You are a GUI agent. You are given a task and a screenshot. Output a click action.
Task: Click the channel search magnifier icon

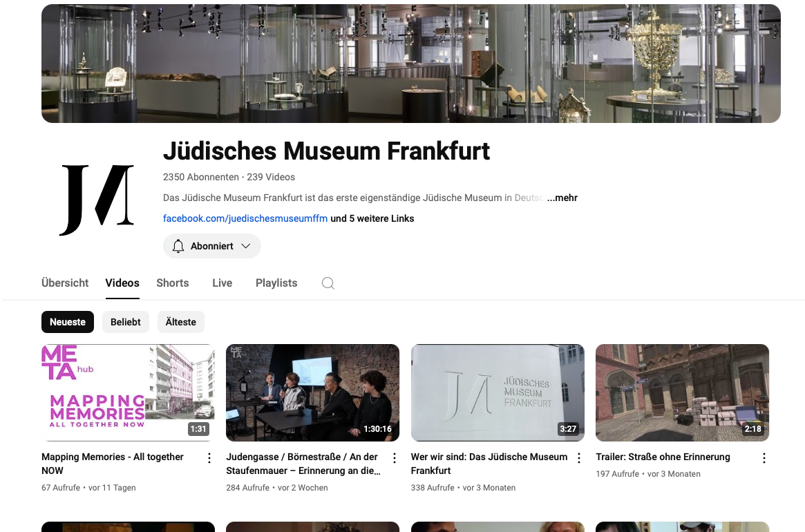328,283
